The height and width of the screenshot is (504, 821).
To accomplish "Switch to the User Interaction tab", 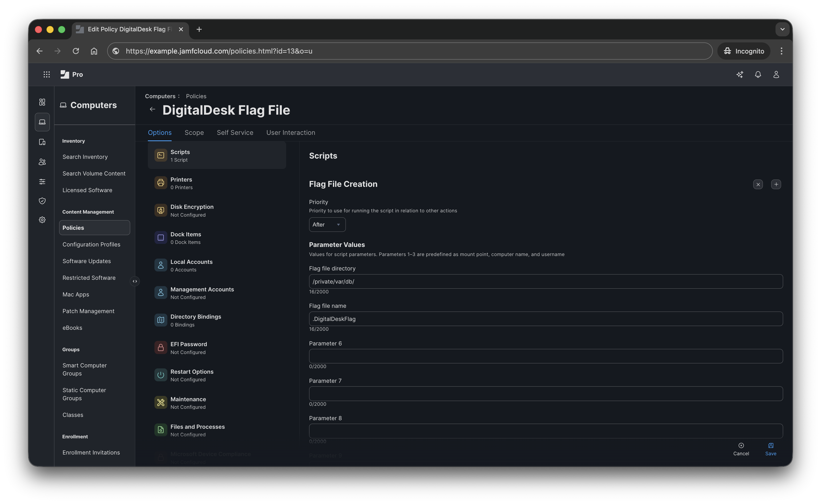I will click(x=291, y=133).
